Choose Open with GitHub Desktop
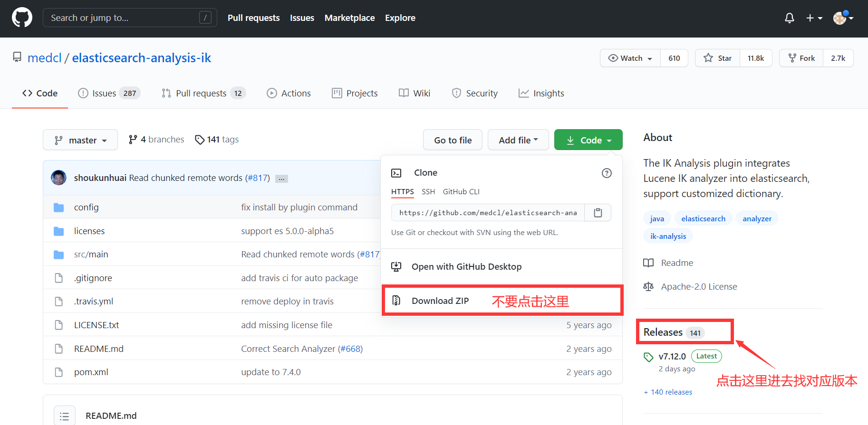868x425 pixels. pyautogui.click(x=502, y=266)
